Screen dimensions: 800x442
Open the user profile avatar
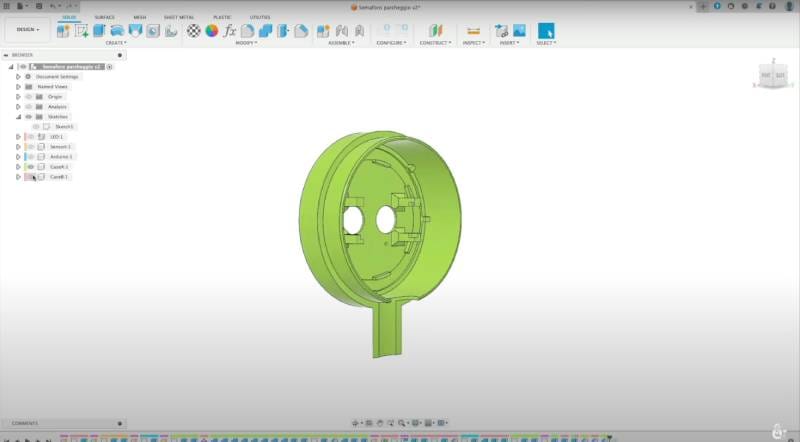tap(790, 6)
